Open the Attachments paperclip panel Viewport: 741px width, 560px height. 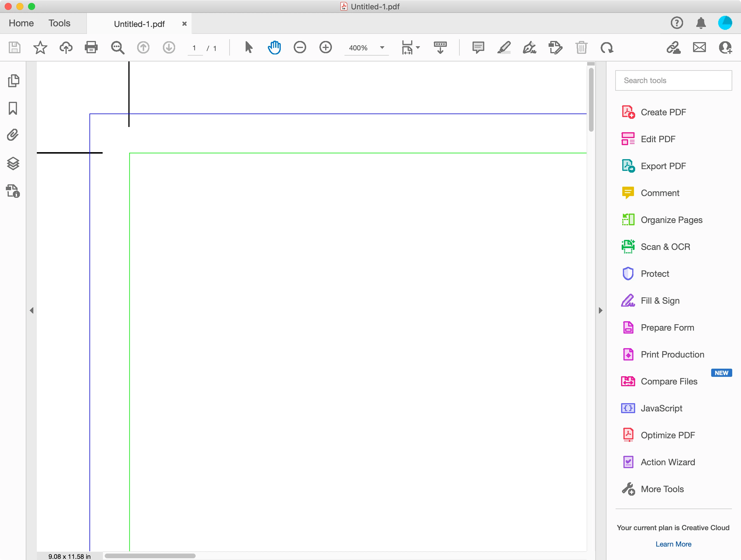[13, 135]
